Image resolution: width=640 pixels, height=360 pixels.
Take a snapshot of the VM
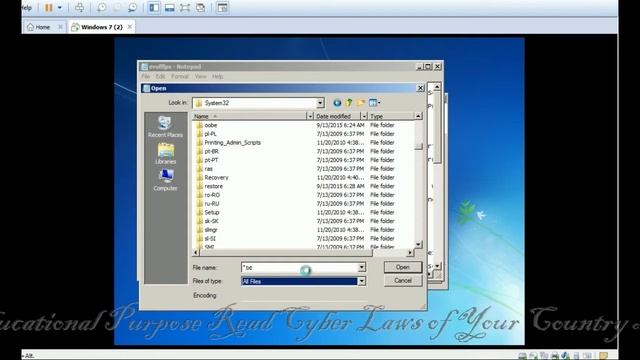click(102, 8)
